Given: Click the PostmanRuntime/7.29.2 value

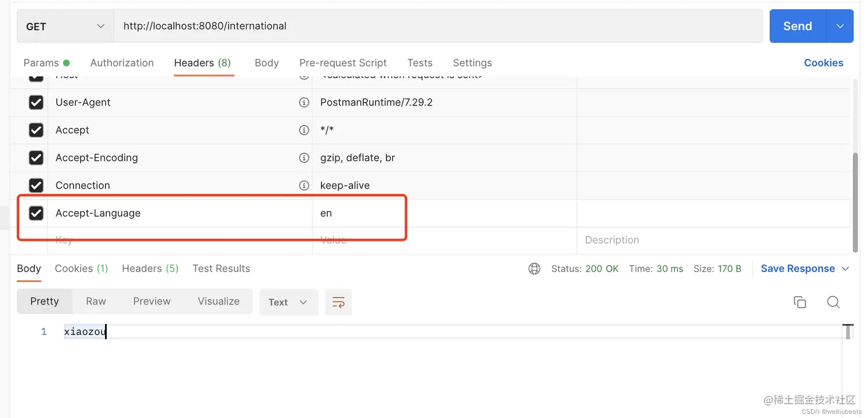Looking at the screenshot, I should click(x=377, y=103).
